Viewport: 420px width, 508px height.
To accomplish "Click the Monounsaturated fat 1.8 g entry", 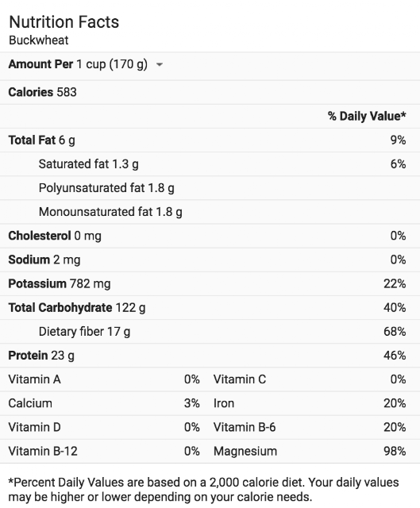I will point(110,212).
